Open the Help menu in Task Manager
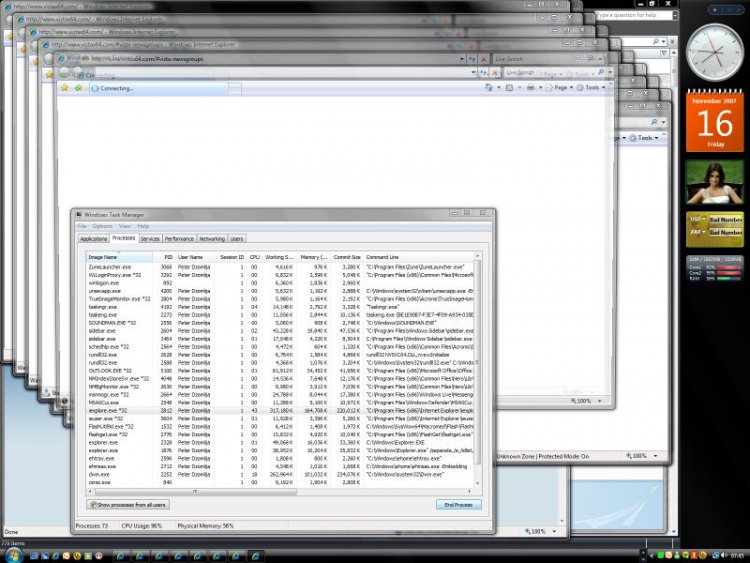Image resolution: width=750 pixels, height=563 pixels. click(x=143, y=226)
